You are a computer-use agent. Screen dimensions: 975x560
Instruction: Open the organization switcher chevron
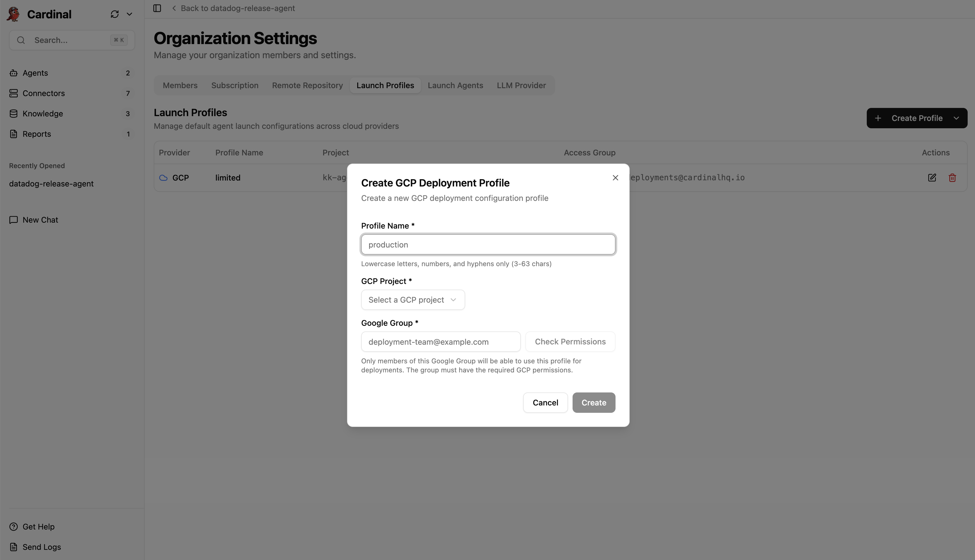tap(129, 14)
